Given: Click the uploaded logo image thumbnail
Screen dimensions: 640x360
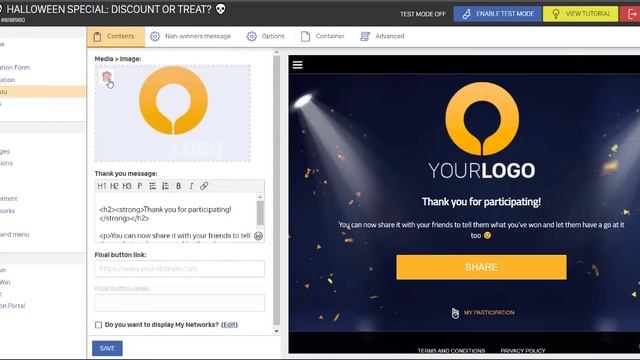Looking at the screenshot, I should 173,113.
